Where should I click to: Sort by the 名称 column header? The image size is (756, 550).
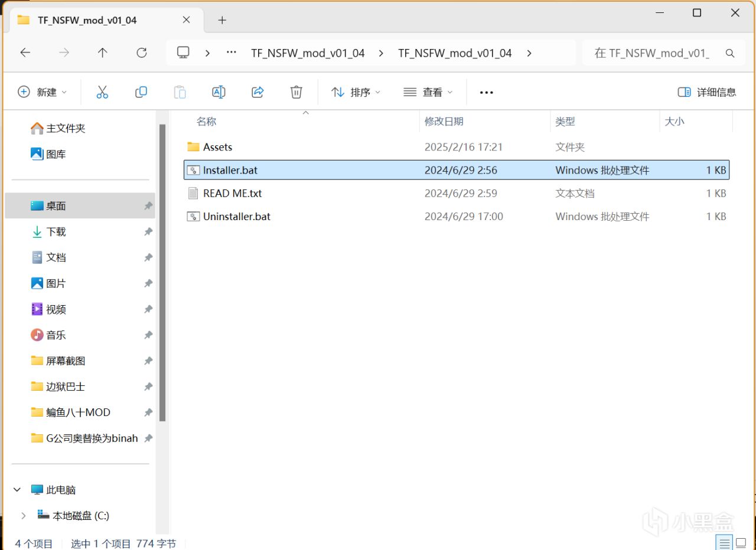[x=206, y=122]
